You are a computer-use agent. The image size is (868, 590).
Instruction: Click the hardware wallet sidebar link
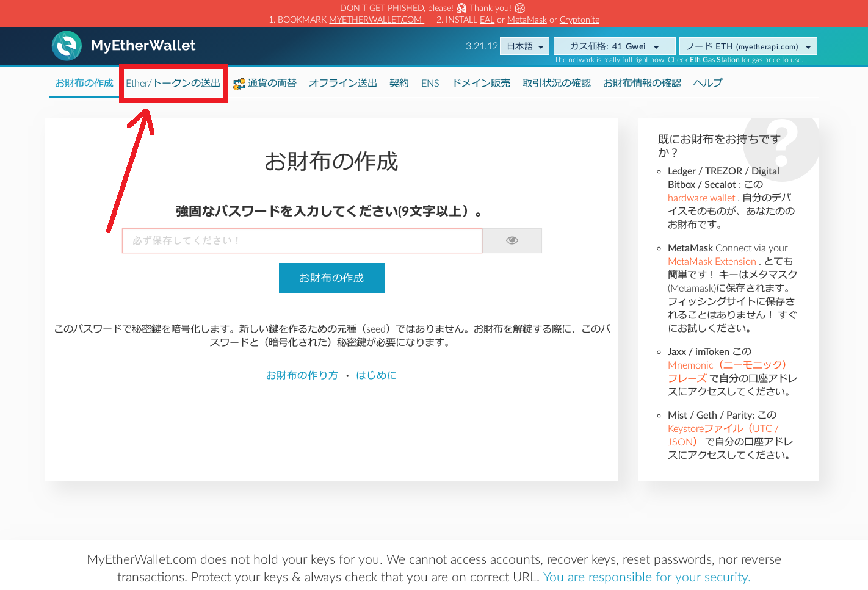tap(701, 198)
